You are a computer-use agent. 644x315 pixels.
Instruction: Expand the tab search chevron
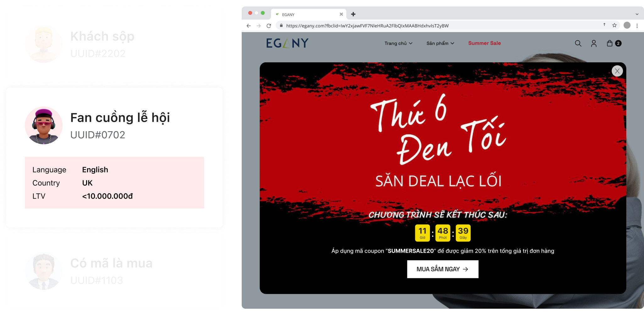[637, 14]
